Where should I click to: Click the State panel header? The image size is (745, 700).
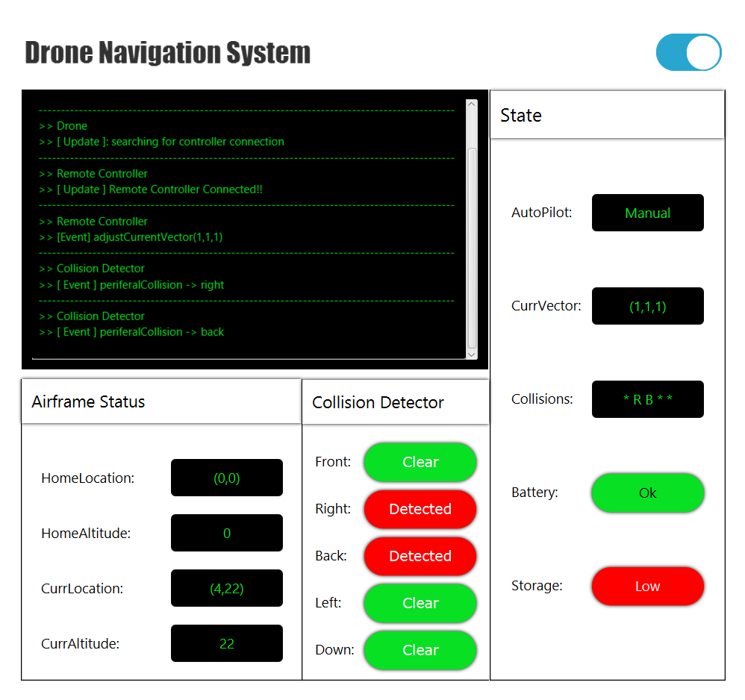(x=520, y=115)
